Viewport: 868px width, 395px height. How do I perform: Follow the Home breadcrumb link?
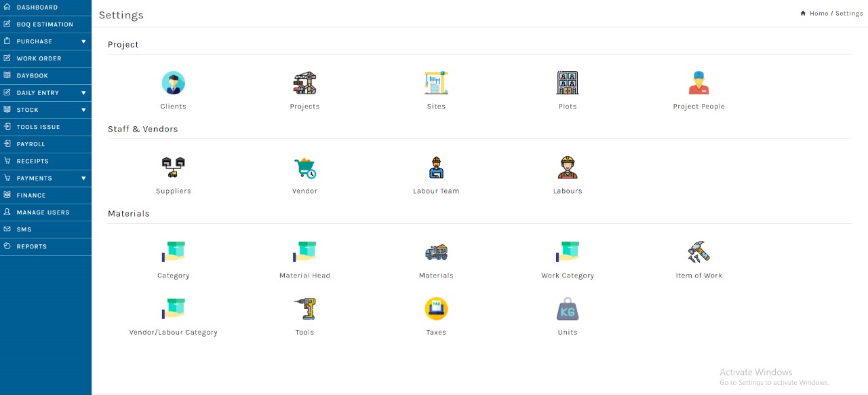tap(818, 14)
